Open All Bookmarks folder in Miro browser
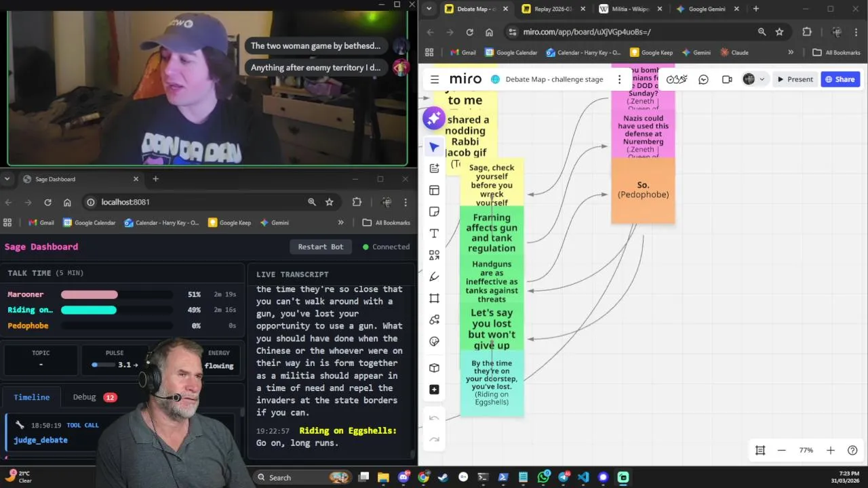This screenshot has width=868, height=488. pyautogui.click(x=835, y=52)
